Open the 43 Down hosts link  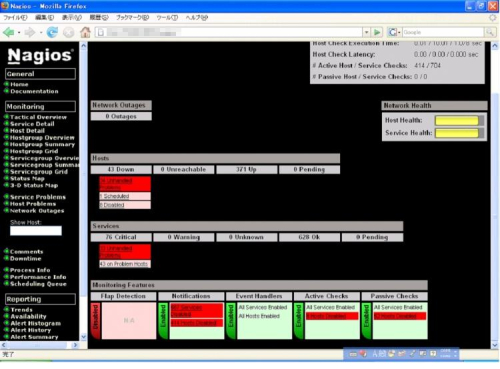pyautogui.click(x=121, y=169)
